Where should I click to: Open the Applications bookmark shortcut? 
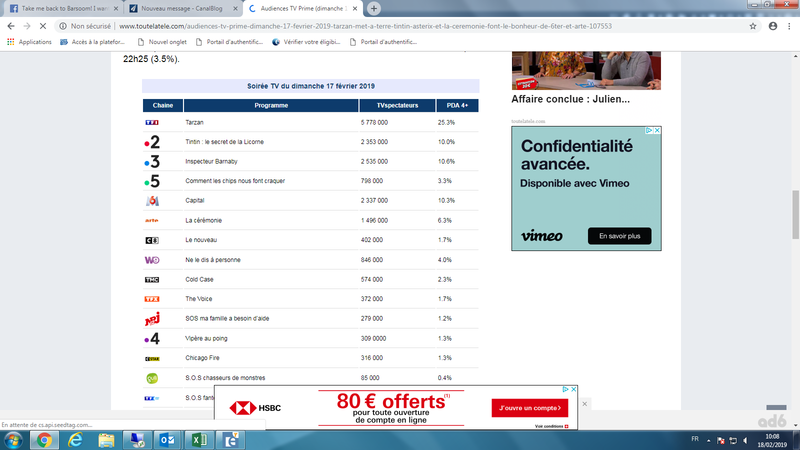click(x=30, y=42)
